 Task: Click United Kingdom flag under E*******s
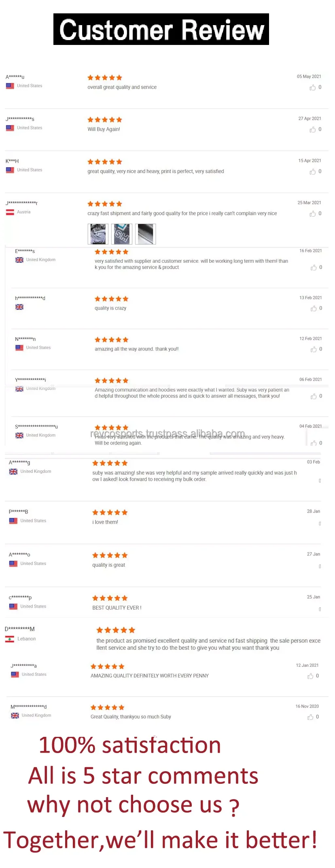click(19, 260)
